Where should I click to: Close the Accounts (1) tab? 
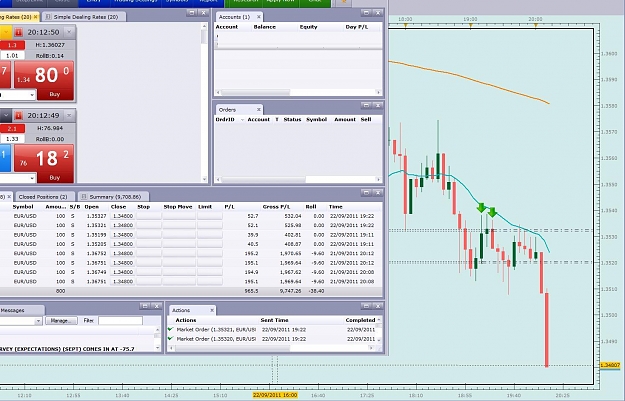(259, 17)
